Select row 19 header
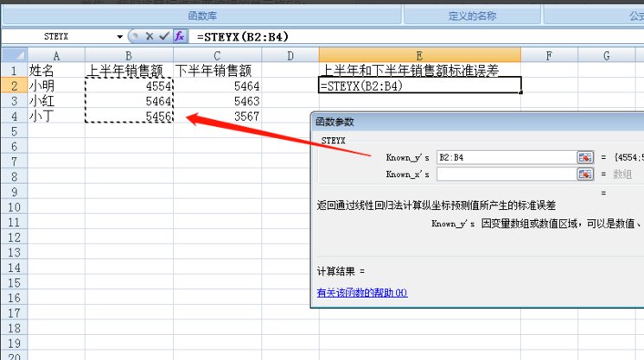This screenshot has width=644, height=360. click(15, 344)
